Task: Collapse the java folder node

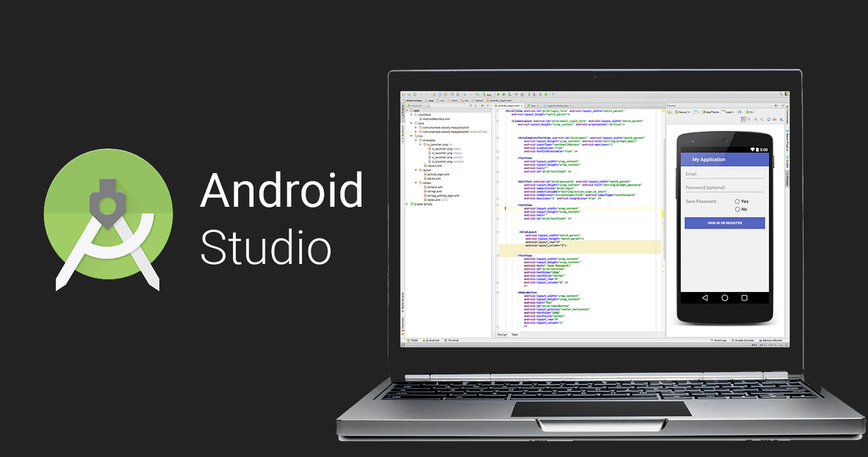Action: click(411, 123)
